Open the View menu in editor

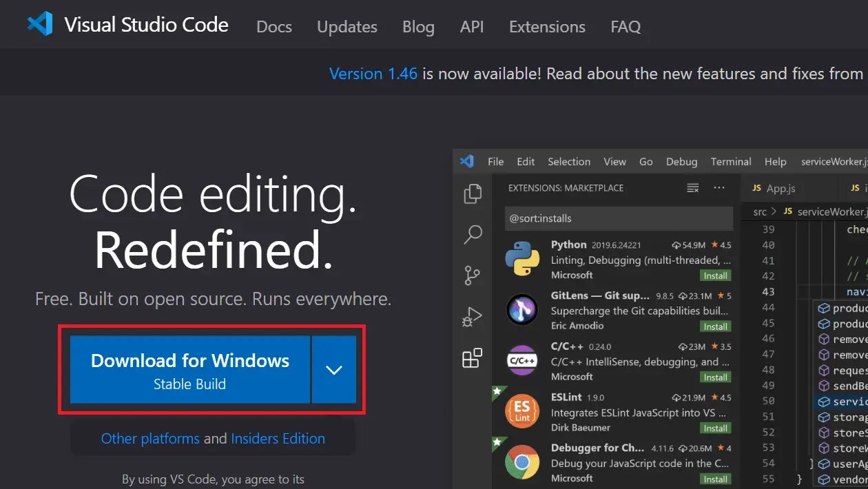point(615,162)
